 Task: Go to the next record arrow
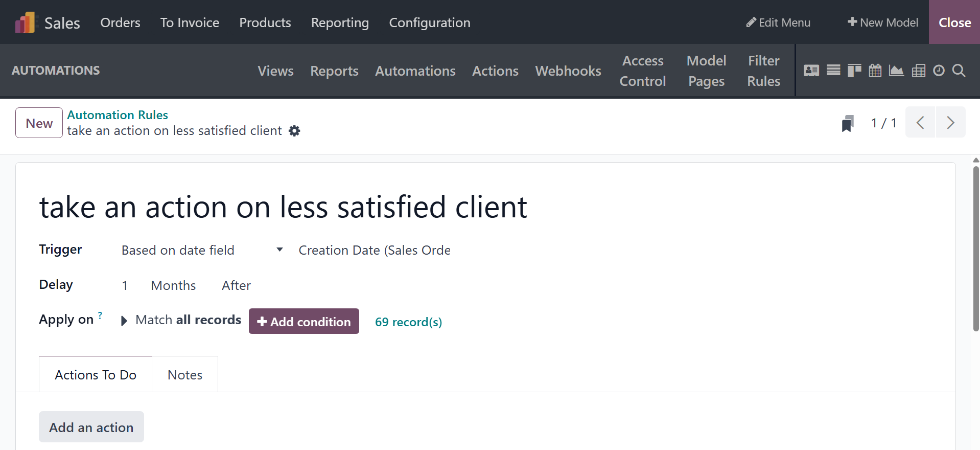pos(950,123)
